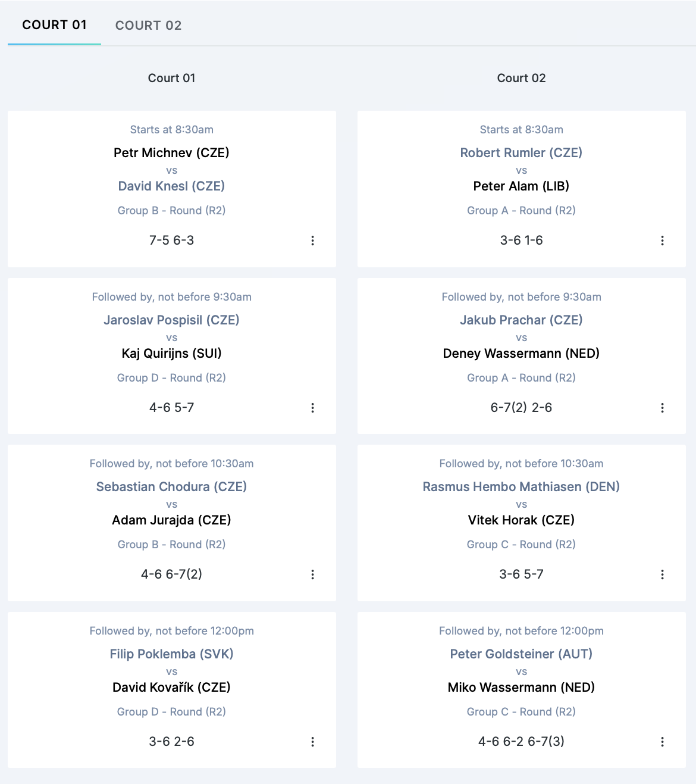
Task: Click Rasmus Hembo Mathiasen (DEN) name
Action: pos(521,487)
